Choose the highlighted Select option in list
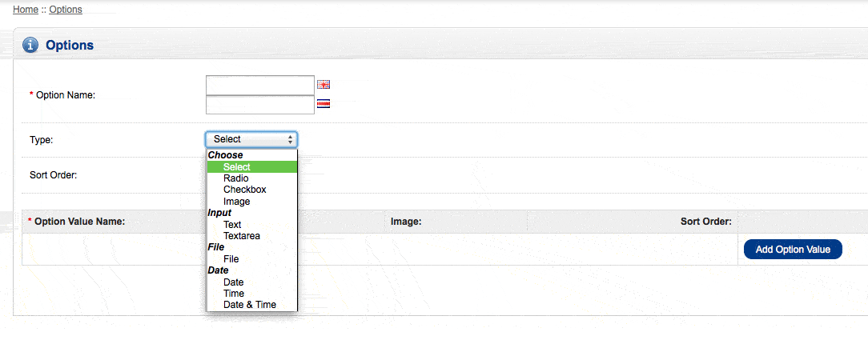The image size is (868, 344). coord(237,167)
